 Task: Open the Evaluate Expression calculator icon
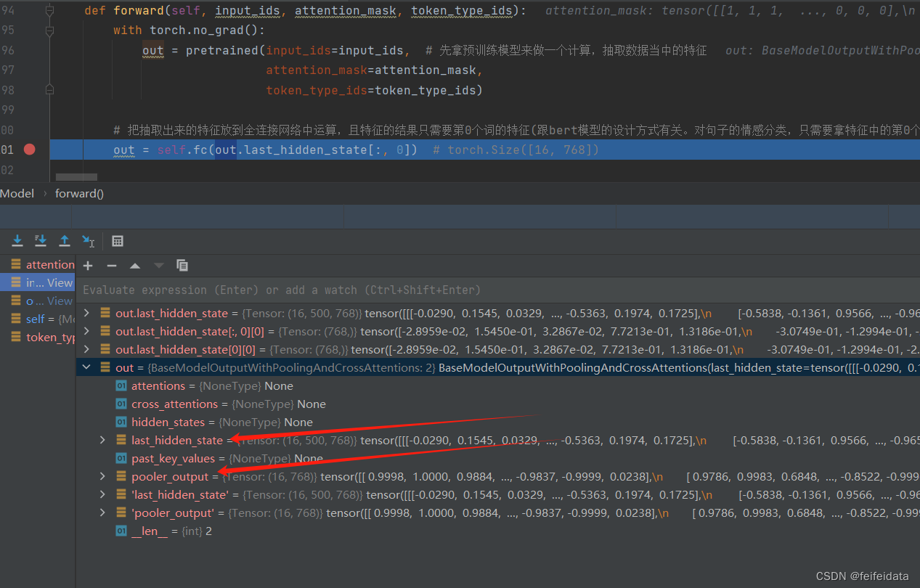(118, 241)
